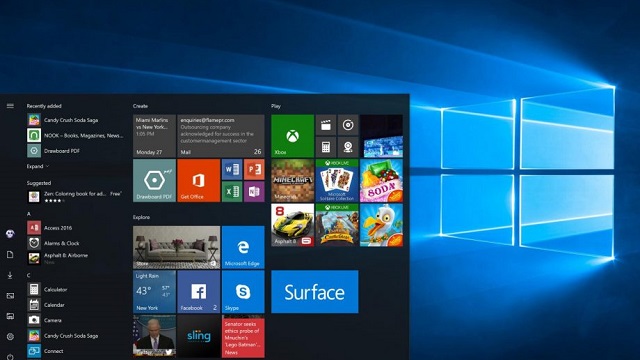Open the Xbox tile
Viewport: 640px width, 360px height.
(x=292, y=136)
